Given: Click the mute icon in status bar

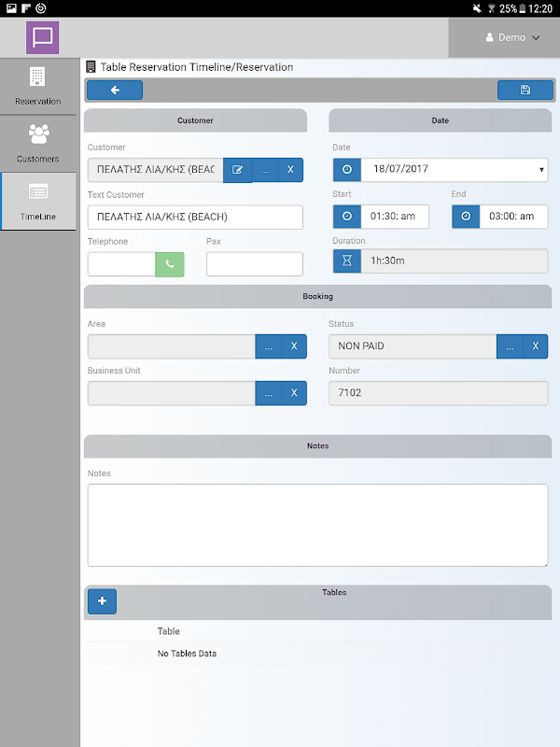Looking at the screenshot, I should point(477,8).
